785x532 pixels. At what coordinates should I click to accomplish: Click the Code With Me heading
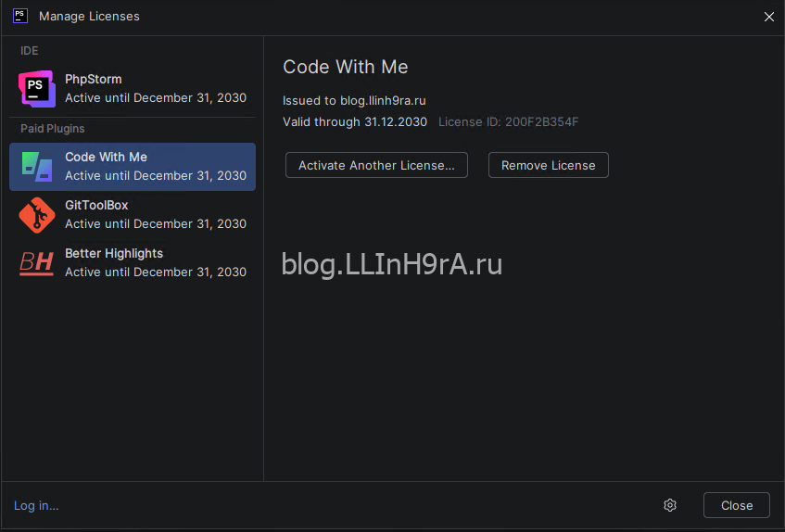[x=345, y=67]
